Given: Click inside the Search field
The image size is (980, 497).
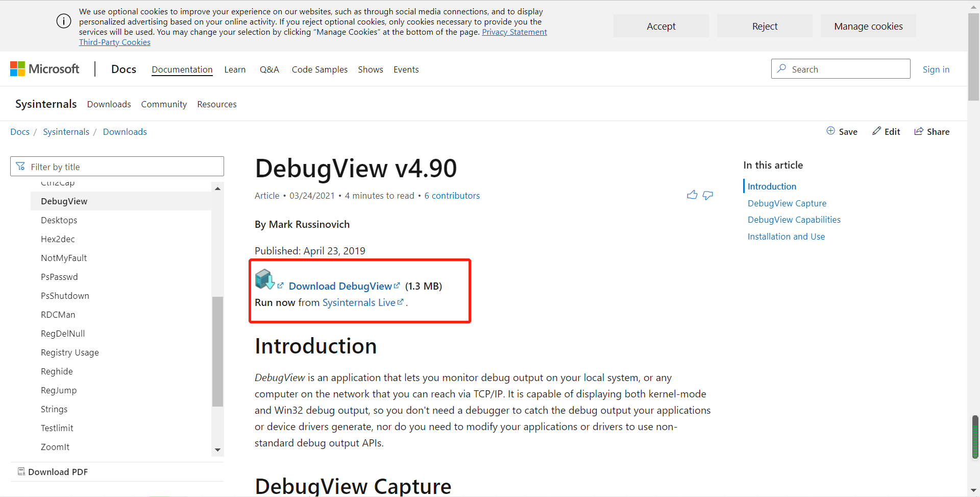Looking at the screenshot, I should (x=841, y=68).
